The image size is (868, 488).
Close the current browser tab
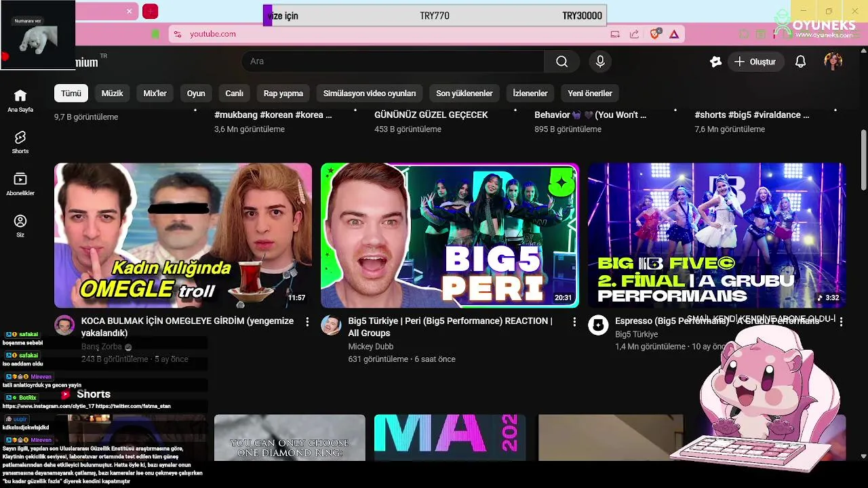(x=130, y=11)
